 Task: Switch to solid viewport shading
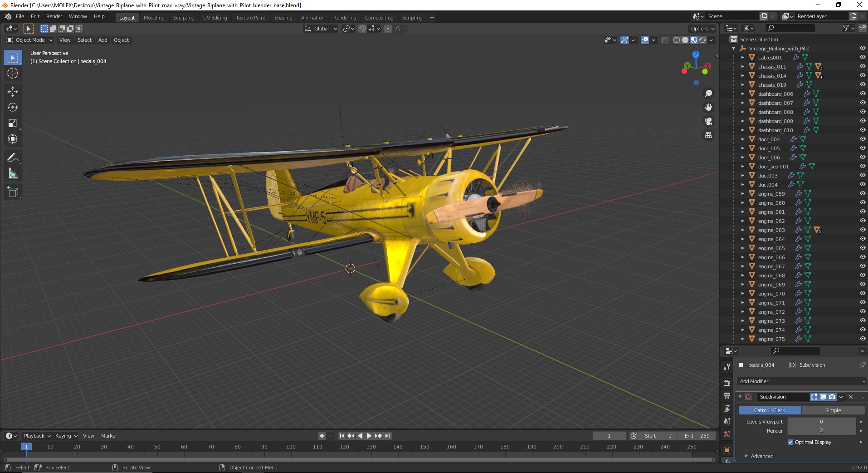685,40
